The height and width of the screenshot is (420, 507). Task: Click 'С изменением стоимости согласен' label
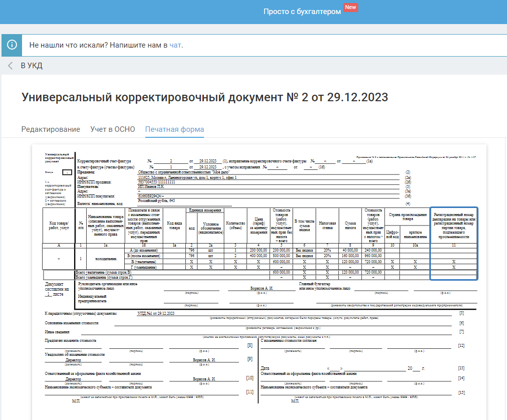click(x=289, y=340)
